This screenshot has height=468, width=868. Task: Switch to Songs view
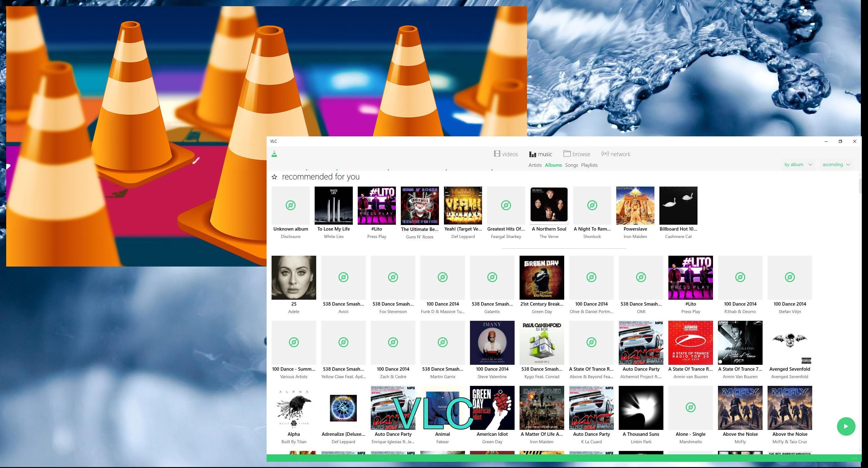pos(571,165)
